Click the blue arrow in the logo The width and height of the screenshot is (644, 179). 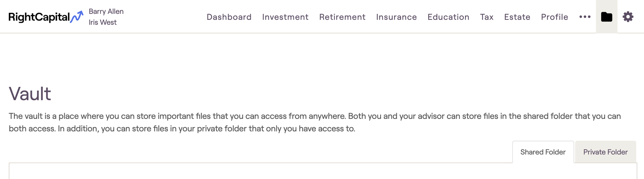coord(77,16)
